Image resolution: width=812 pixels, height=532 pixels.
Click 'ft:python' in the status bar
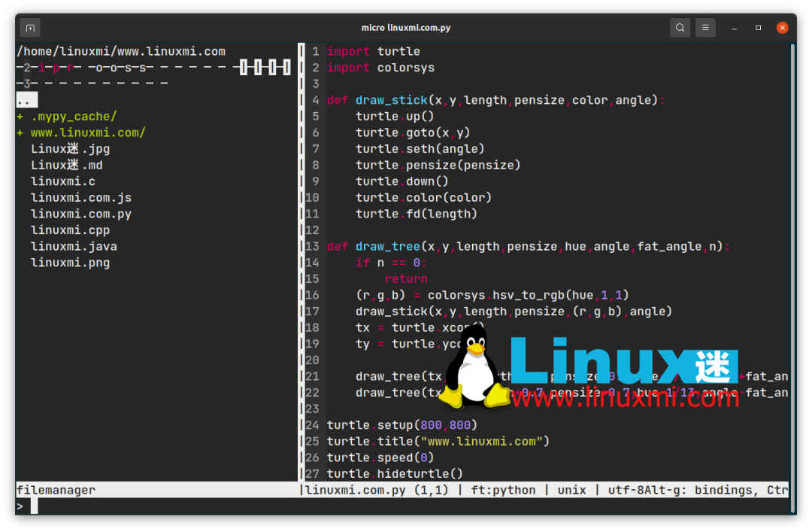503,490
